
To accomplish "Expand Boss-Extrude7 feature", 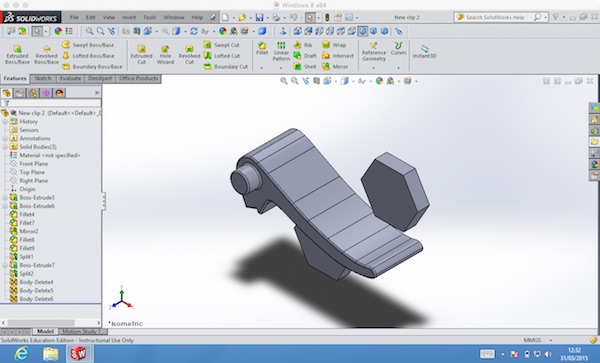I will (x=5, y=265).
